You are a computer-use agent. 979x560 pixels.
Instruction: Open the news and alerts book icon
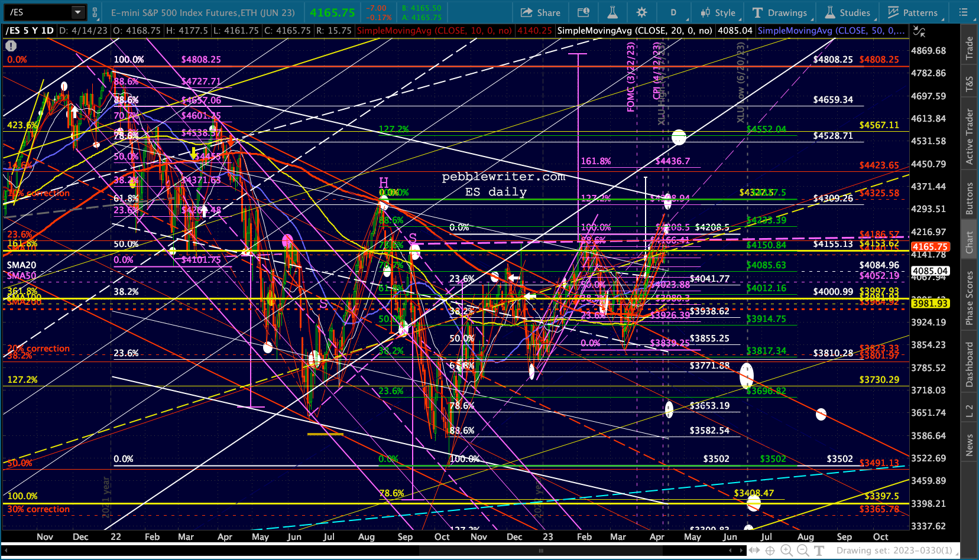[583, 12]
